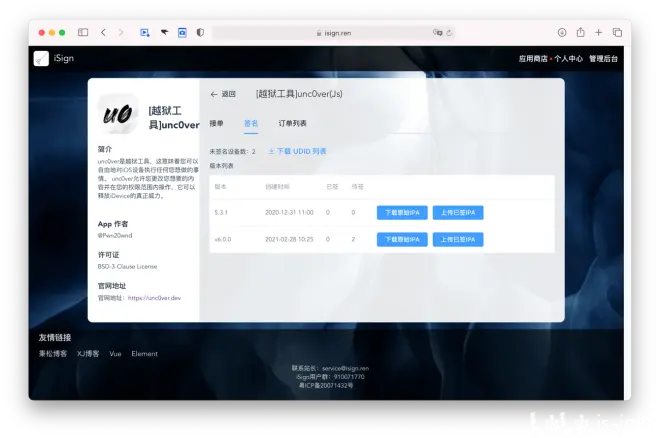Open the Element footer link
Image resolution: width=660 pixels, height=438 pixels.
[x=144, y=354]
